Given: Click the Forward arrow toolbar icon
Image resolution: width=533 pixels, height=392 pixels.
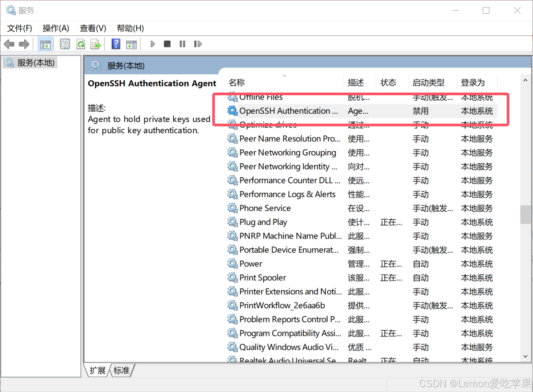Looking at the screenshot, I should click(x=24, y=44).
